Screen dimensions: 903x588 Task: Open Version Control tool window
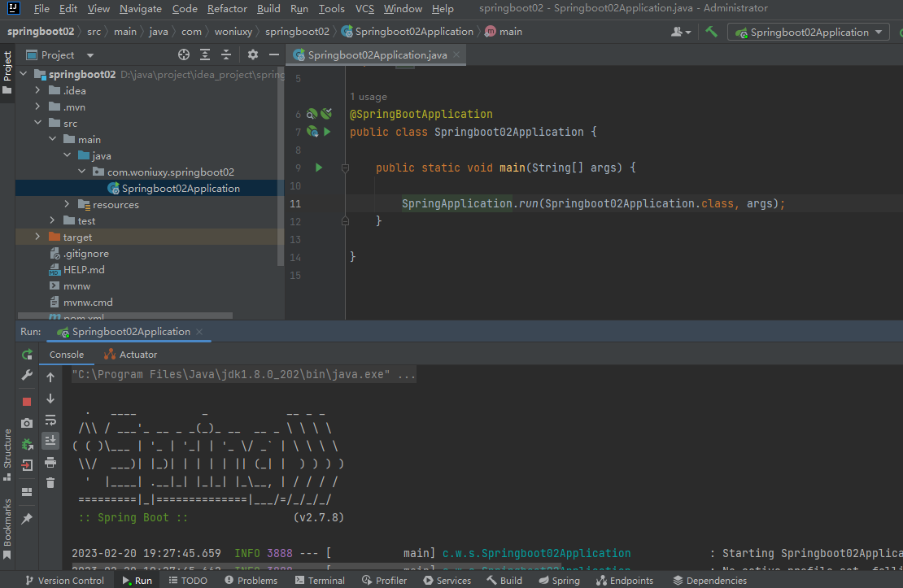click(64, 581)
